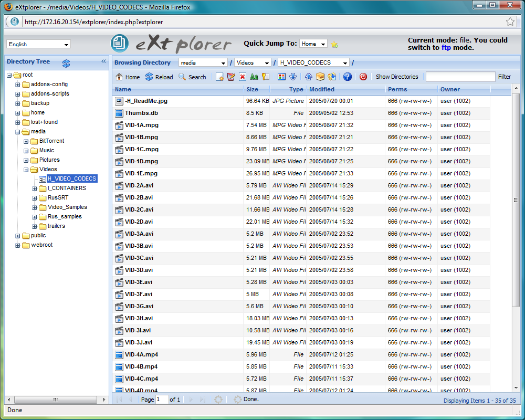Image resolution: width=525 pixels, height=420 pixels.
Task: Collapse the Directory Tree panel
Action: pos(103,61)
